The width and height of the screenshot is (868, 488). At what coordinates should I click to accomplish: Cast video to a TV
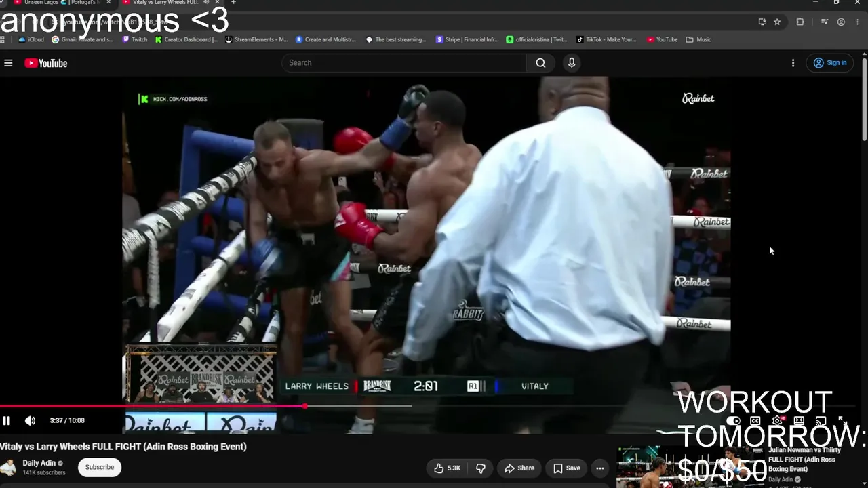point(821,421)
